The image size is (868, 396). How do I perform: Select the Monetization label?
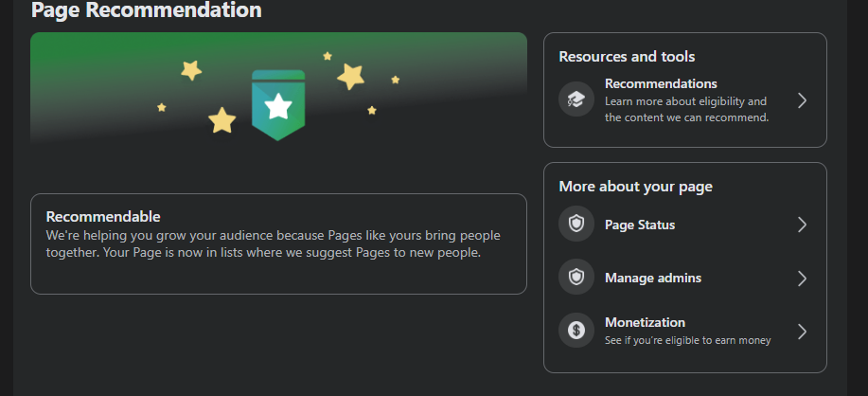click(x=645, y=322)
